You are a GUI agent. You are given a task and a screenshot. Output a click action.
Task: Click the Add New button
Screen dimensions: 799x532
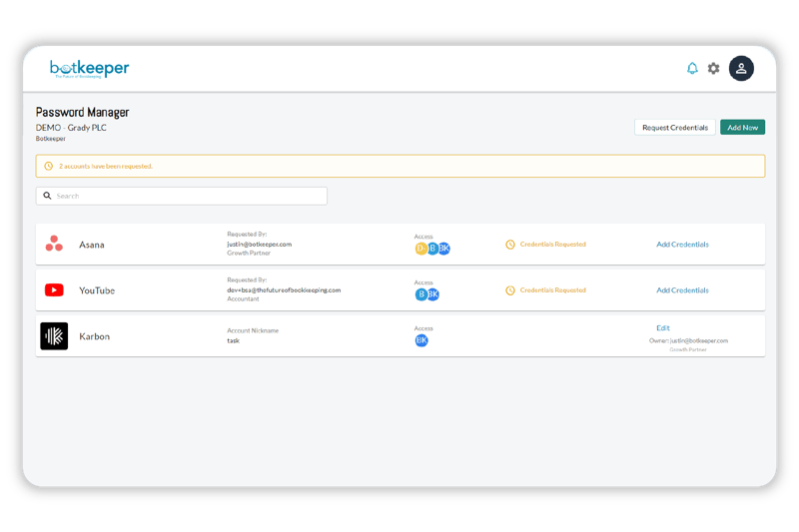click(x=742, y=128)
